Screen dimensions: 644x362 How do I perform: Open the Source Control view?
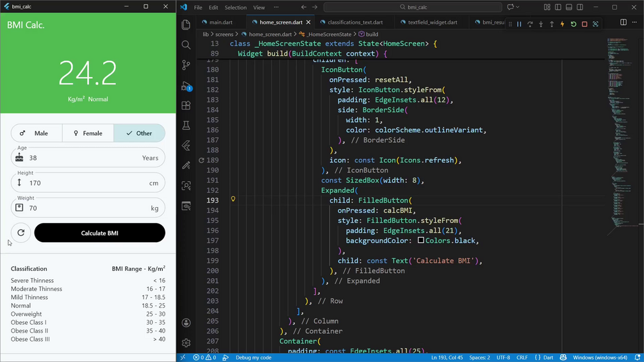pos(186,65)
